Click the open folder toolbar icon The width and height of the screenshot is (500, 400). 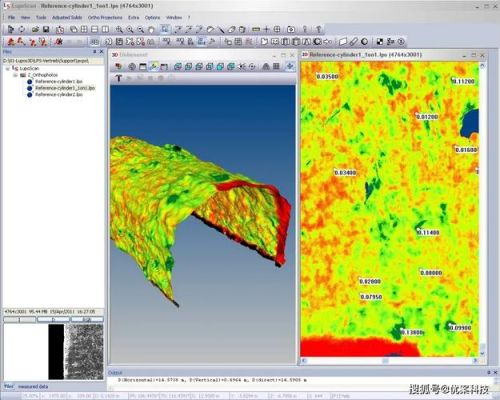[35, 29]
